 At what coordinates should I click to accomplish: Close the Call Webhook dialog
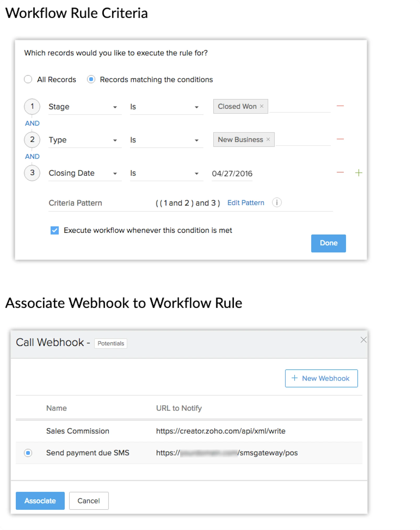tap(364, 340)
